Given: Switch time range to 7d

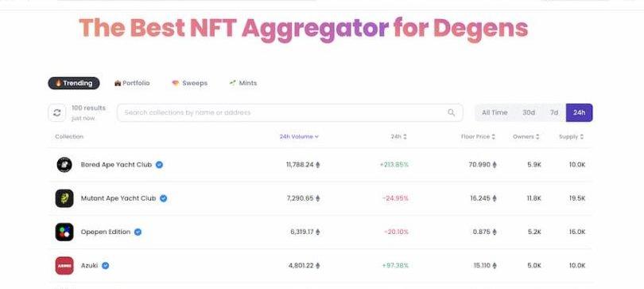Looking at the screenshot, I should point(554,112).
